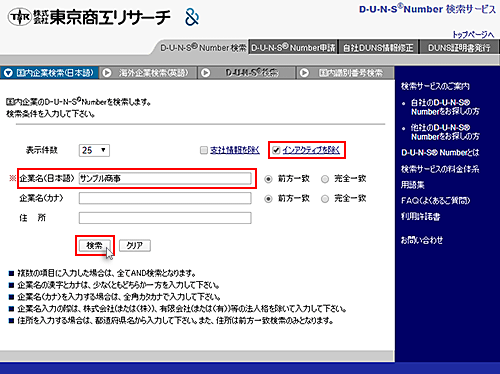Image resolution: width=500 pixels, height=374 pixels.
Task: Select 完全一致 for 企業名(日本語)
Action: point(325,179)
